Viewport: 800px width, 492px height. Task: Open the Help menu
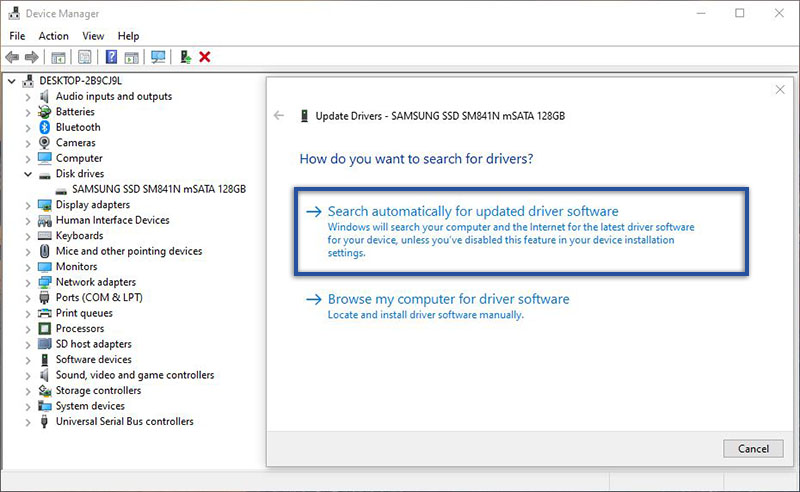click(128, 36)
